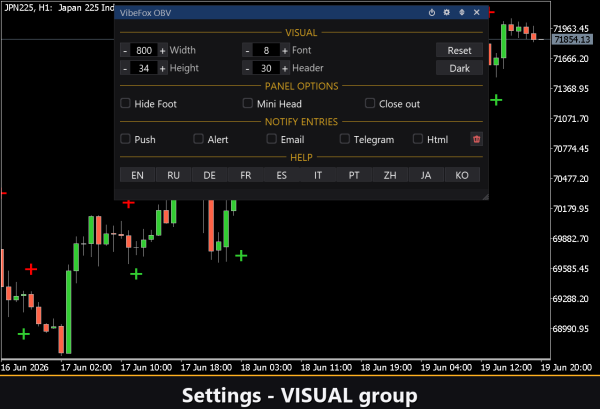Click the JPN225, H1 chart title text
The width and height of the screenshot is (600, 409).
point(59,8)
